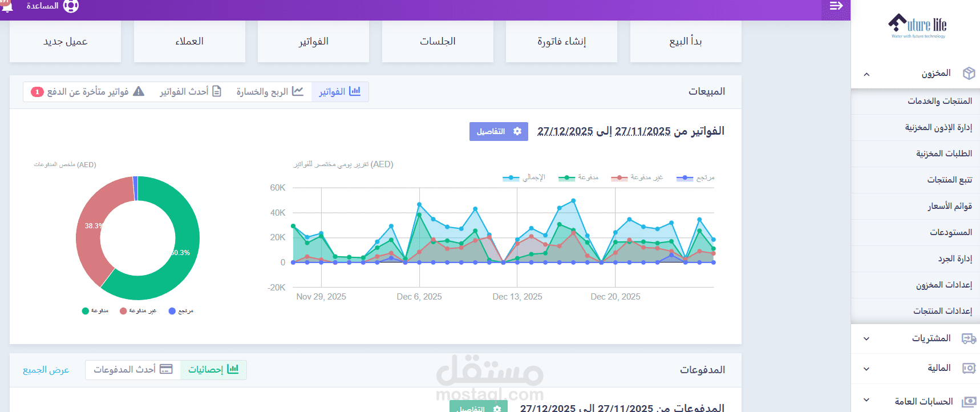Open the العملاء shortcut button
This screenshot has height=412, width=980.
tap(189, 41)
